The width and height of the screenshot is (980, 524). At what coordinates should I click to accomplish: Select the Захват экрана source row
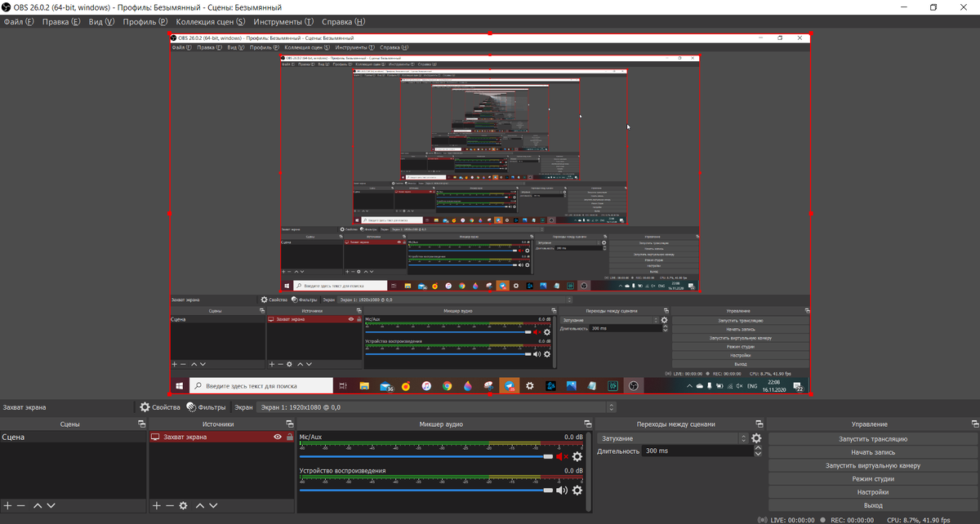221,437
